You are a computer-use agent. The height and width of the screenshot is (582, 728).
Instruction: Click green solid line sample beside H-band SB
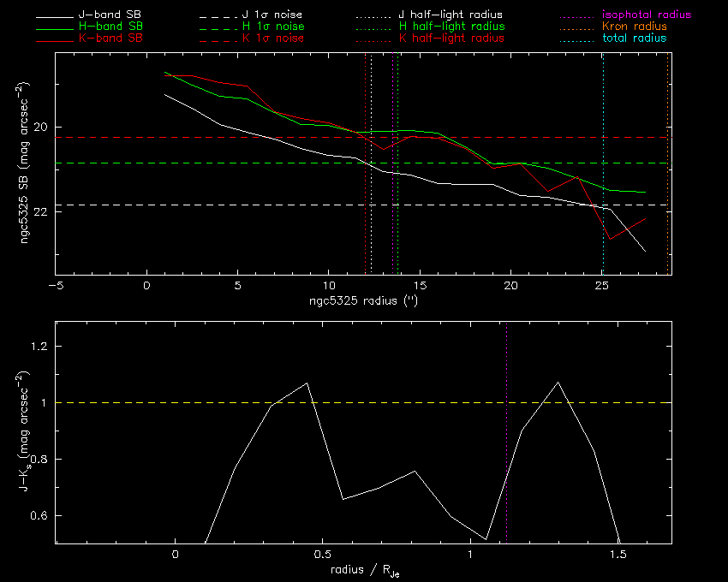(x=55, y=30)
